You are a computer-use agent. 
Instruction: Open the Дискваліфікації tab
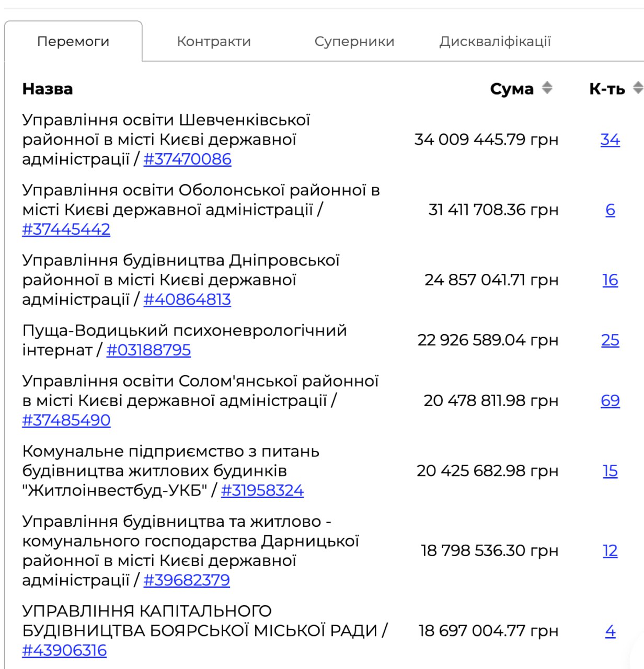[495, 41]
